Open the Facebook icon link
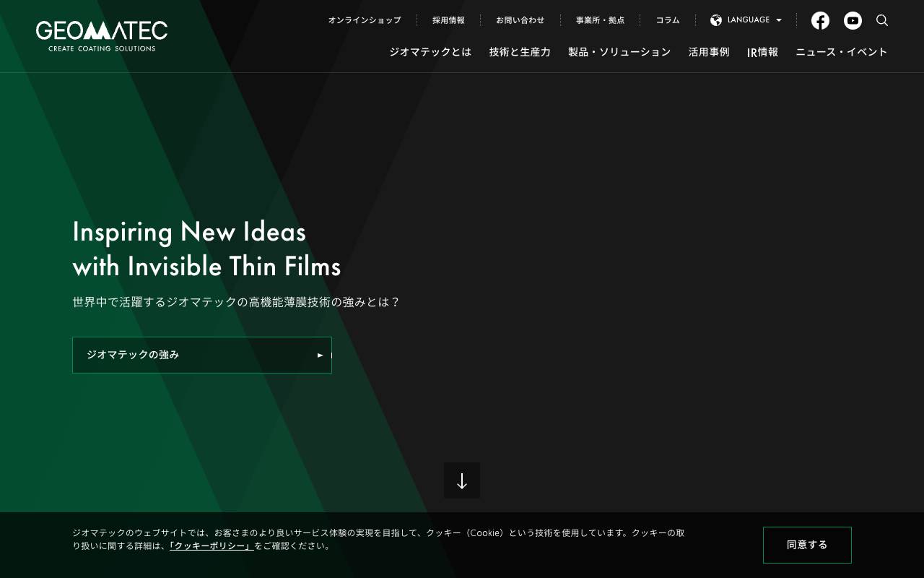The image size is (924, 578). (820, 20)
